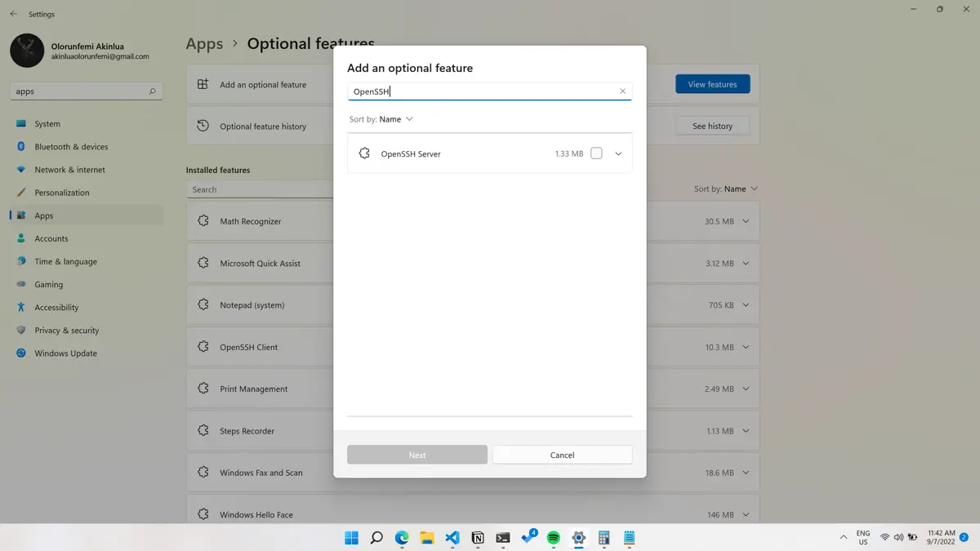Screen dimensions: 980x551
Task: Click the ENG US language indicator
Action: click(863, 537)
